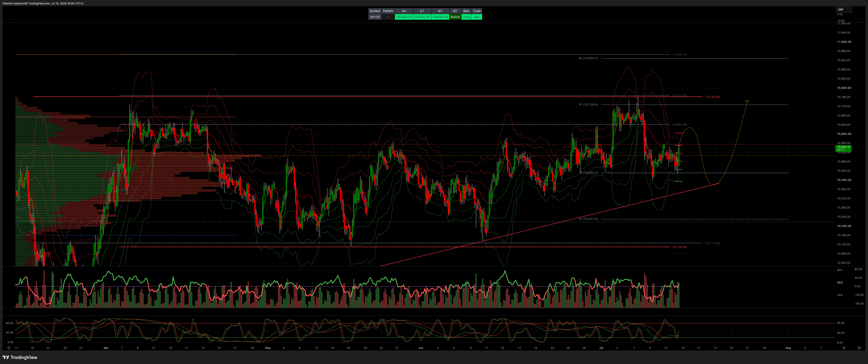Image resolution: width=868 pixels, height=364 pixels.
Task: Click the green current price label 10,544.10
Action: tap(843, 148)
